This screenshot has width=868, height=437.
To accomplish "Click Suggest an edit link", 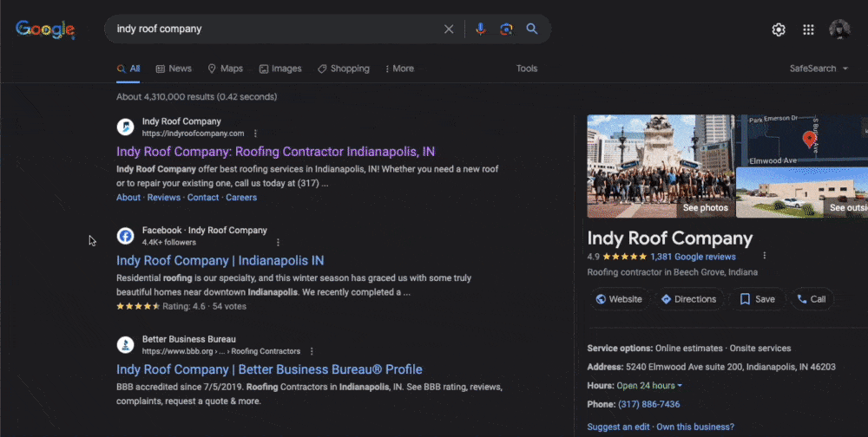I will tap(619, 427).
